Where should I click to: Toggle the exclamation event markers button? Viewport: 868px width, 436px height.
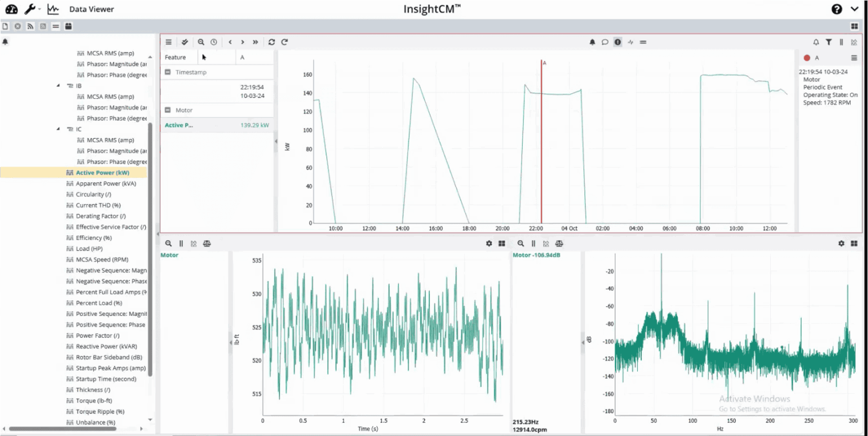pyautogui.click(x=617, y=42)
